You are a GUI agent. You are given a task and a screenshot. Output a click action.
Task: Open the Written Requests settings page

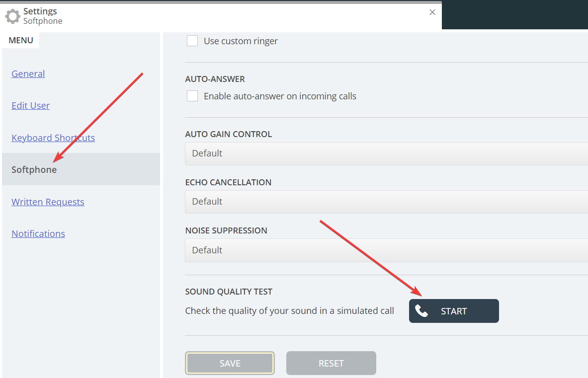[48, 202]
